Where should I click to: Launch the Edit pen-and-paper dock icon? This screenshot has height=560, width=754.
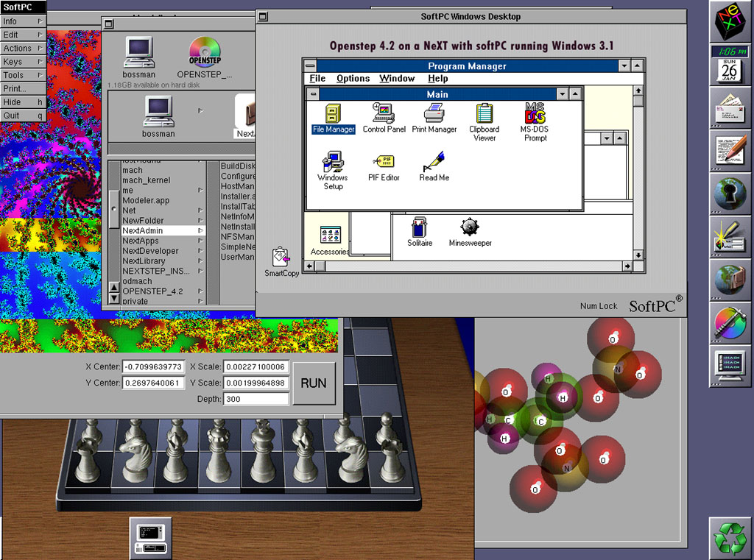coord(730,152)
